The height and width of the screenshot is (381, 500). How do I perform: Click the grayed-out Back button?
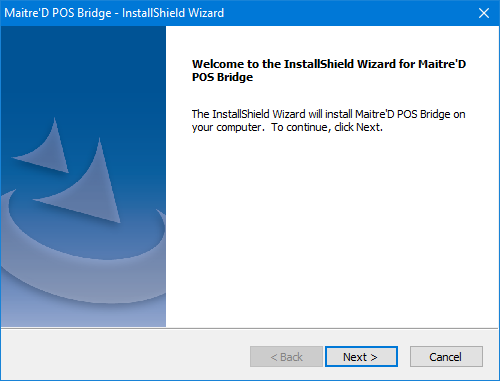point(286,357)
